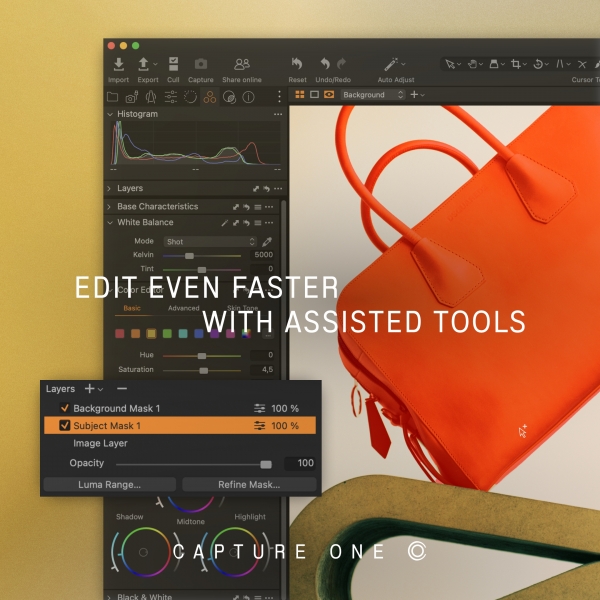Pick the White Balance eyedropper beside Mode

pyautogui.click(x=267, y=242)
